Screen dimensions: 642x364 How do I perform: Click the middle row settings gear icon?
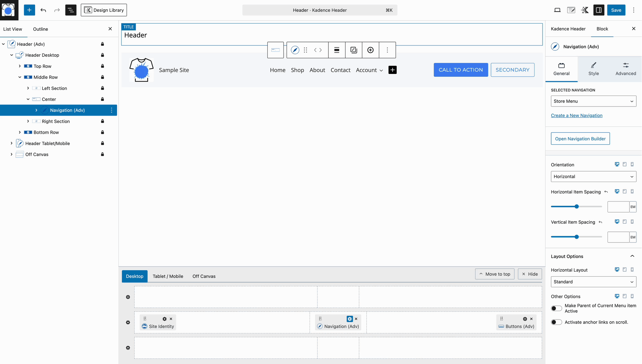coord(128,322)
